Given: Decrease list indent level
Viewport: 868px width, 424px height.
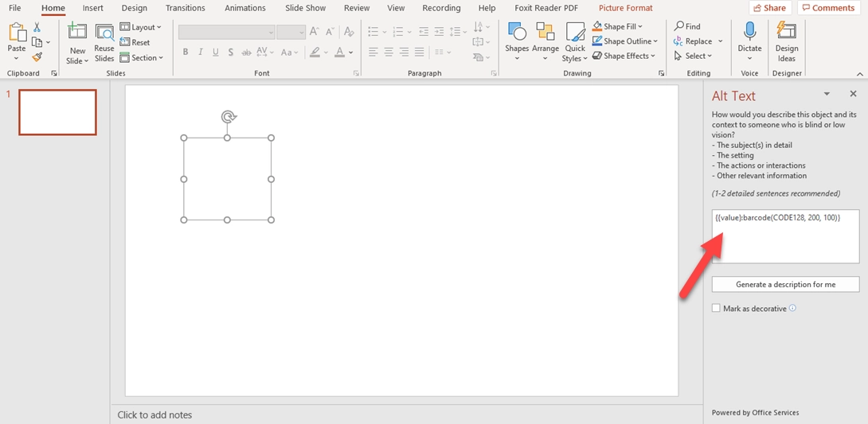Looking at the screenshot, I should tap(424, 32).
